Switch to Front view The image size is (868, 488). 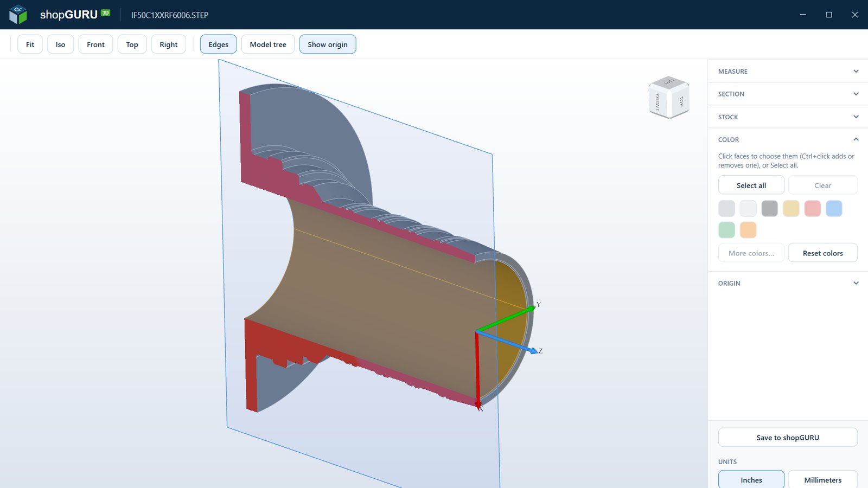click(x=95, y=44)
